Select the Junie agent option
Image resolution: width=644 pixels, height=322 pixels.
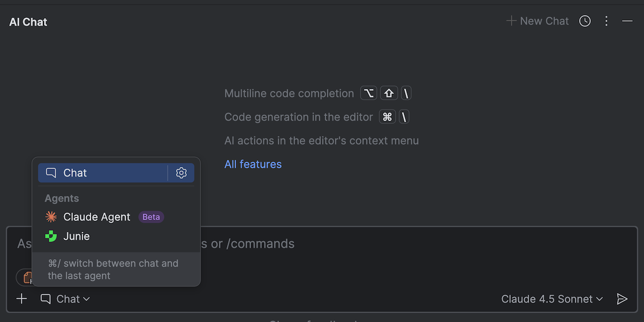[77, 236]
